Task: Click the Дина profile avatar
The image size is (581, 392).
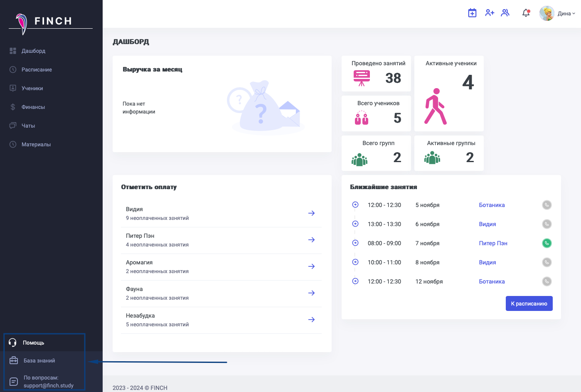Action: (x=547, y=13)
